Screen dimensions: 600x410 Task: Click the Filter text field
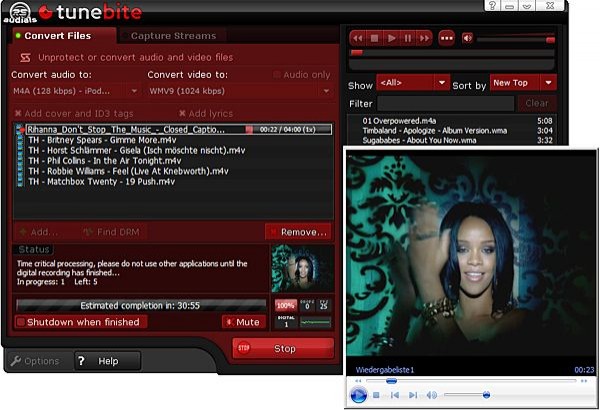coord(446,103)
